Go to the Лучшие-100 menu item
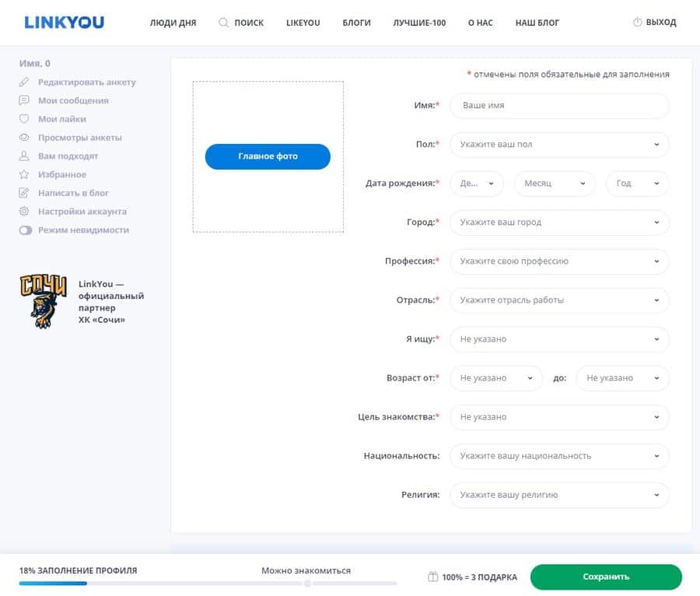Screen dimensions: 700x596 coord(419,23)
